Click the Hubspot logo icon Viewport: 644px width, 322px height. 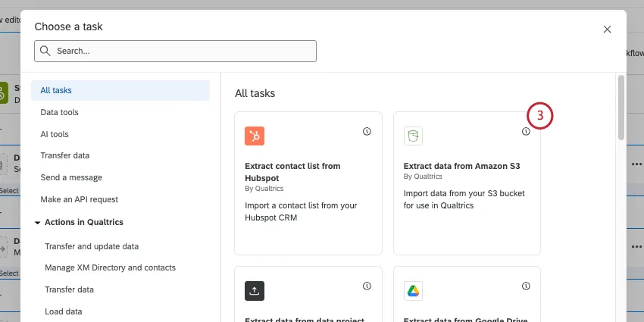pyautogui.click(x=255, y=136)
